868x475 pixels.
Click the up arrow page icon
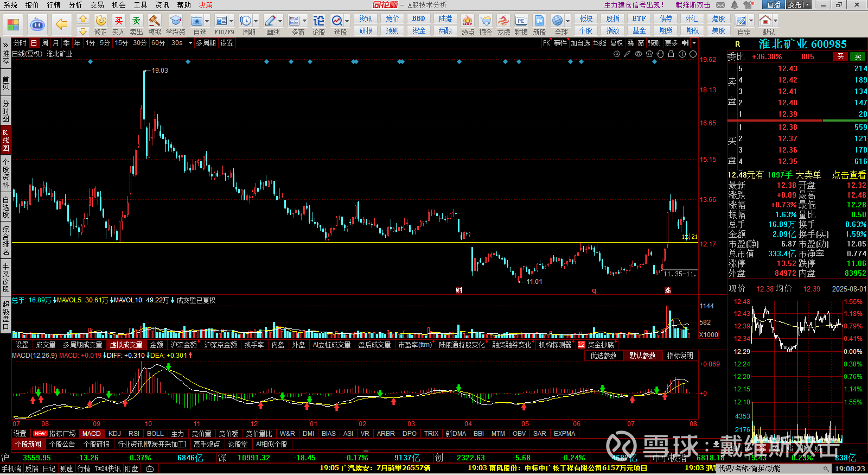[83, 18]
